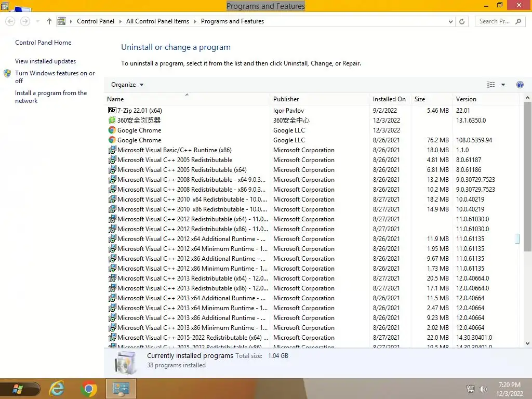Launch Google Chrome from taskbar

(x=89, y=389)
